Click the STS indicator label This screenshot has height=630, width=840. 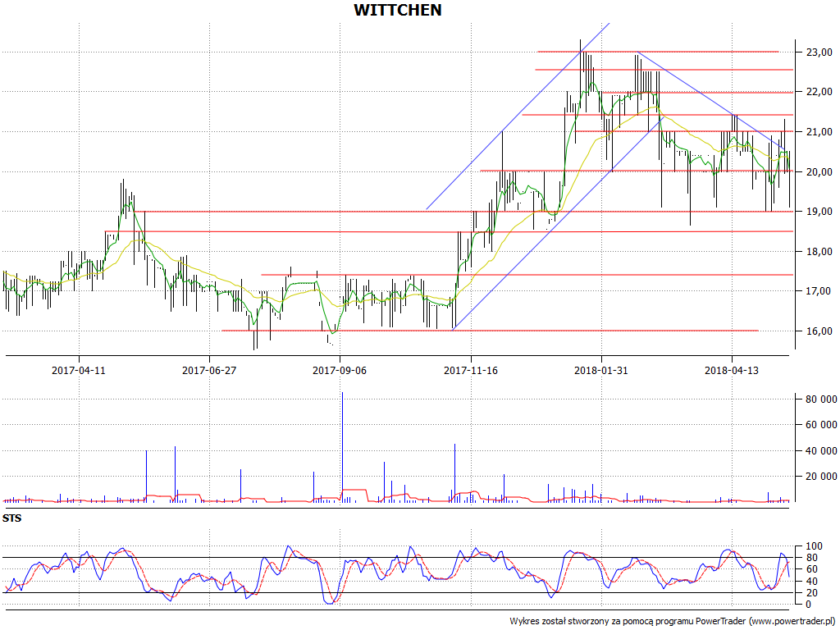(11, 518)
